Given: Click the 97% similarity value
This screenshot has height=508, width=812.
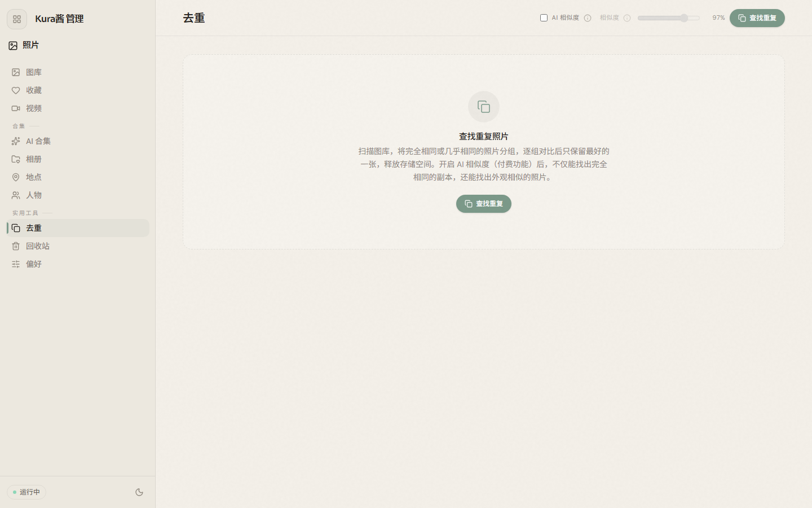Looking at the screenshot, I should [x=718, y=18].
